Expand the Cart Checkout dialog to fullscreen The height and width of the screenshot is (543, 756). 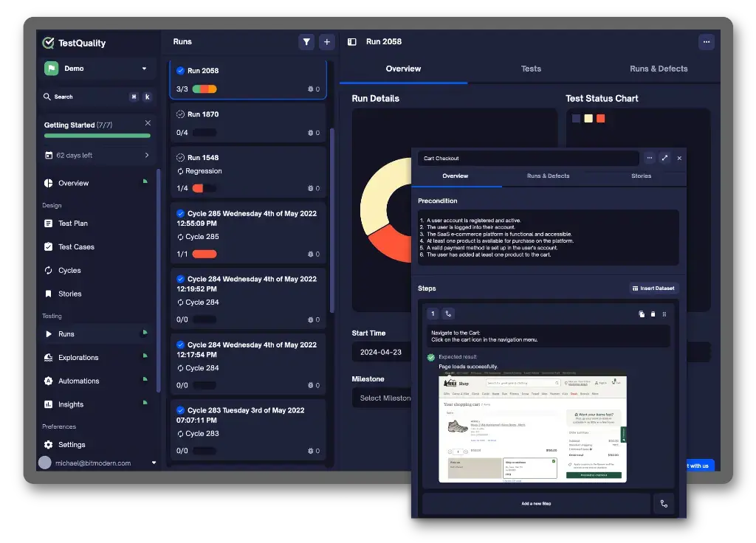coord(664,157)
